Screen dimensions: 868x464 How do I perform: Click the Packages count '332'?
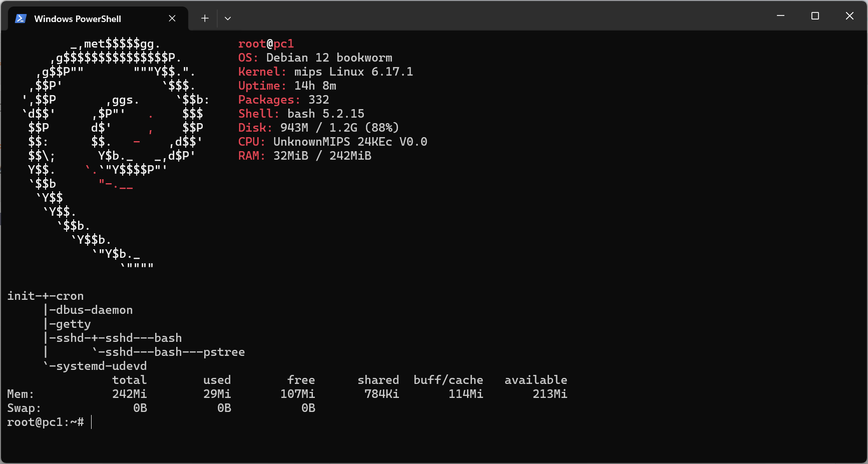pos(319,100)
